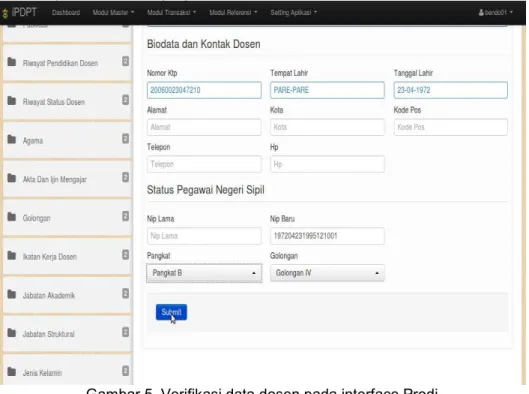Image resolution: width=529 pixels, height=394 pixels.
Task: Open Jabatan Struktural sidebar item
Action: [49, 334]
